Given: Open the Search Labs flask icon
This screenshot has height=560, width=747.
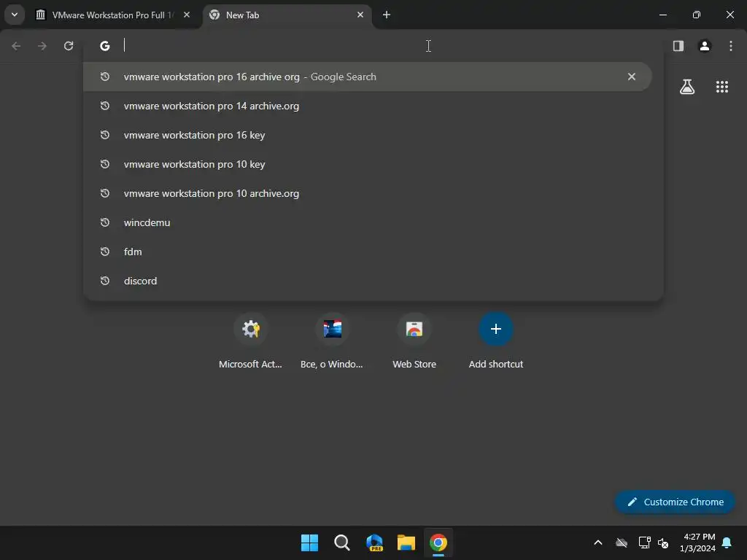Looking at the screenshot, I should tap(687, 87).
